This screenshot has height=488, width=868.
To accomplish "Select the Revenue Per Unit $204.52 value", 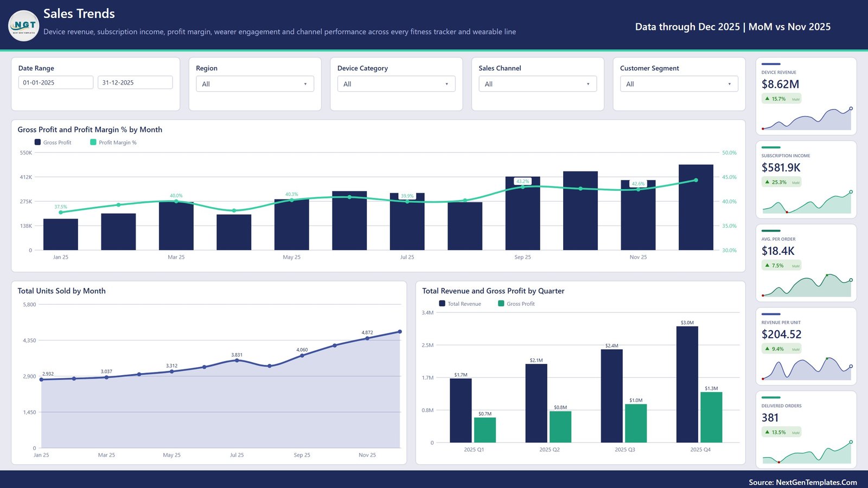I will click(x=781, y=335).
